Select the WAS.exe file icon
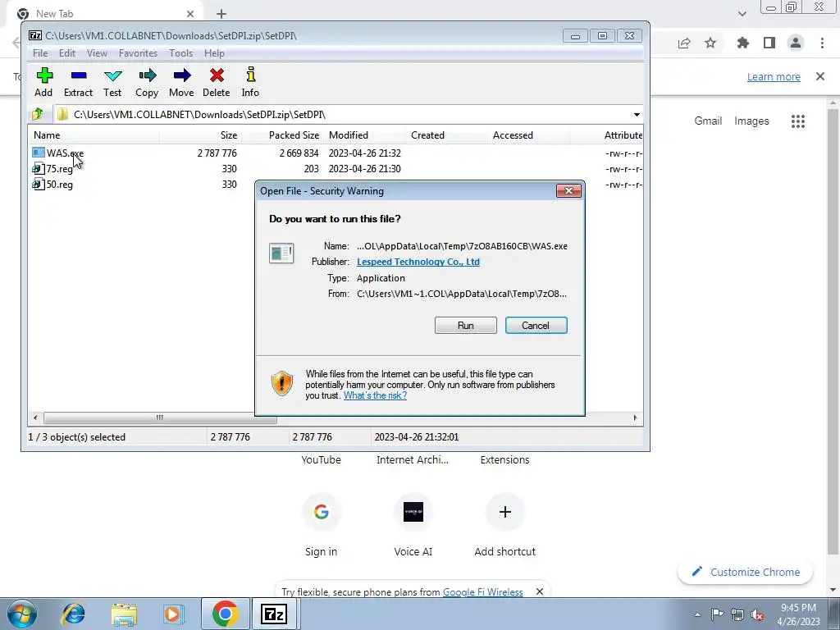This screenshot has width=840, height=630. click(38, 153)
